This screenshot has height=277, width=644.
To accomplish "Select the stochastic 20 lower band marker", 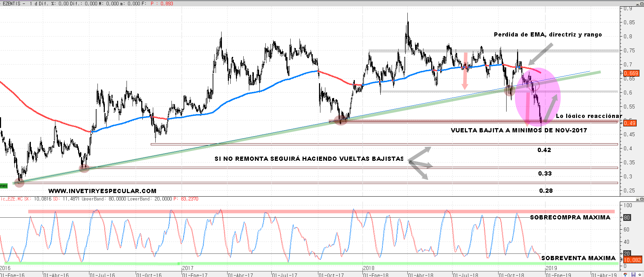I will tap(627, 253).
